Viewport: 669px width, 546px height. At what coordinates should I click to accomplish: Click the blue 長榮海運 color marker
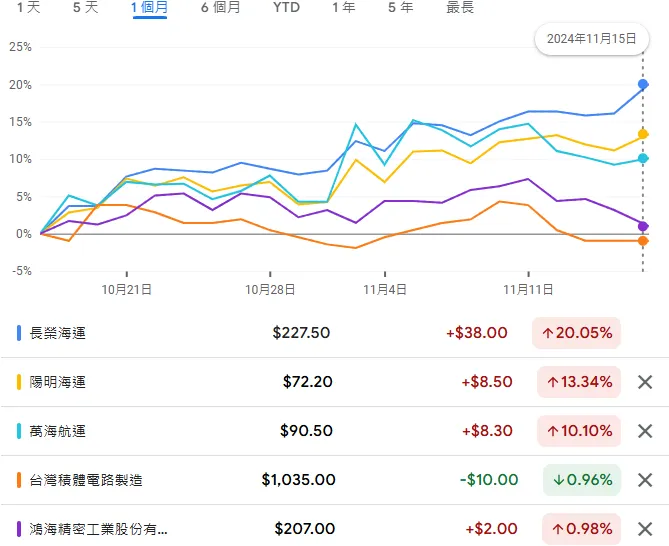(19, 333)
